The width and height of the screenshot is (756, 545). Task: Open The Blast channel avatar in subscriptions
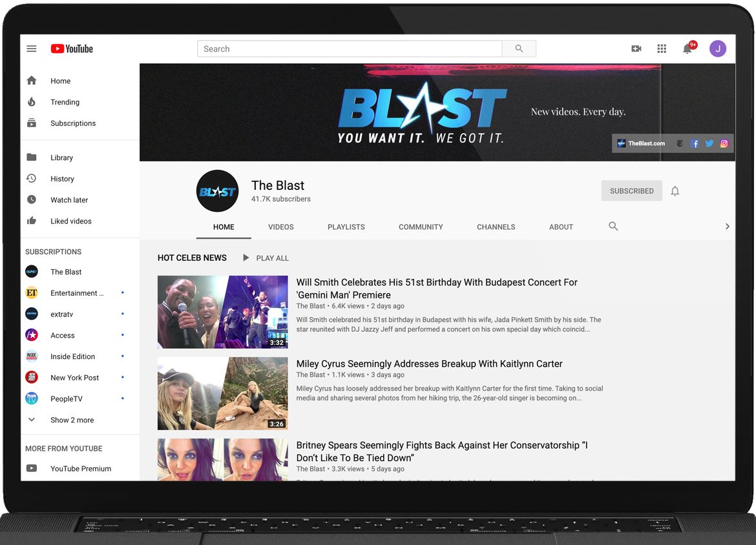[x=32, y=272]
